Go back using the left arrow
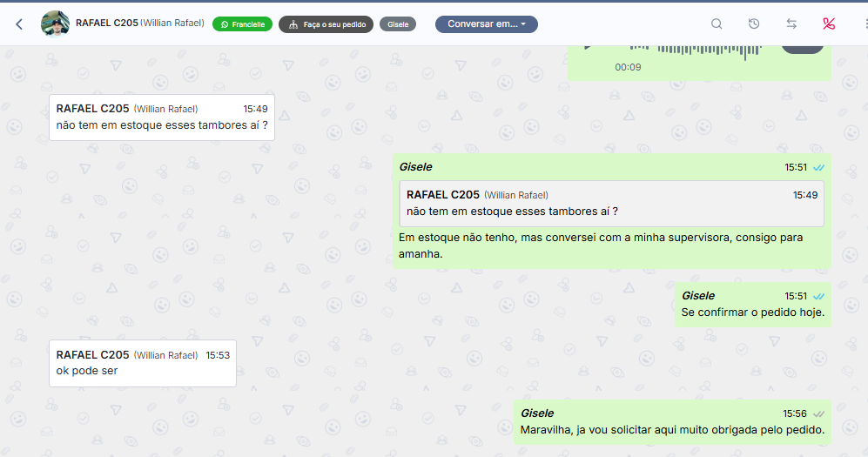 coord(19,24)
